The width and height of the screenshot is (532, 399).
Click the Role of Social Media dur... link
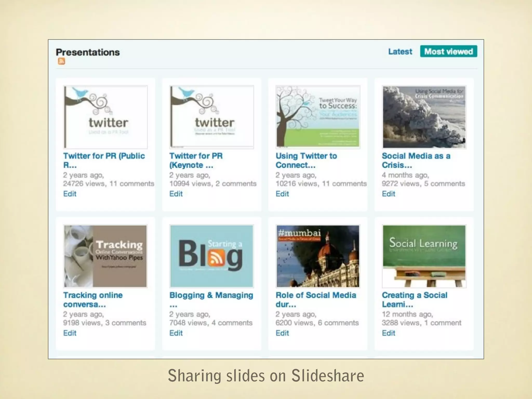[316, 300]
